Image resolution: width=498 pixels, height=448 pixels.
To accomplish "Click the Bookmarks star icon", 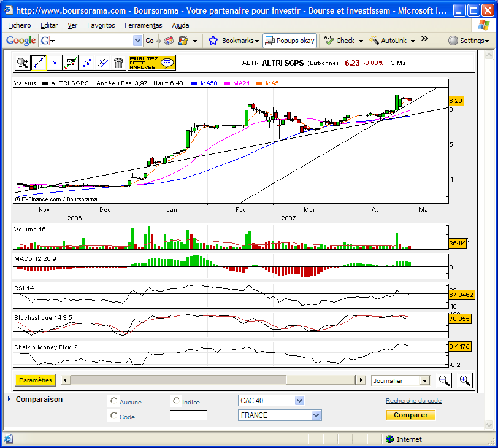I will [213, 41].
